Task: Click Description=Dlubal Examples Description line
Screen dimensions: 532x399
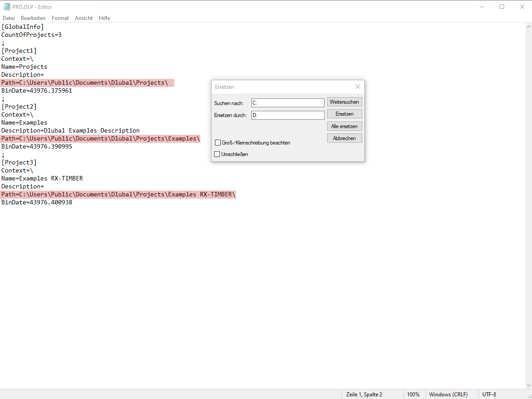Action: pyautogui.click(x=70, y=130)
